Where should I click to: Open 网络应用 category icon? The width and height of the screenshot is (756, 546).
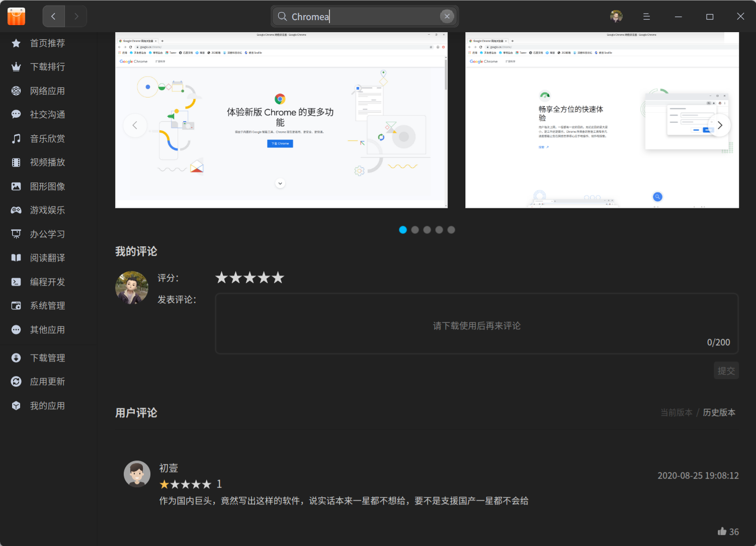(x=16, y=91)
